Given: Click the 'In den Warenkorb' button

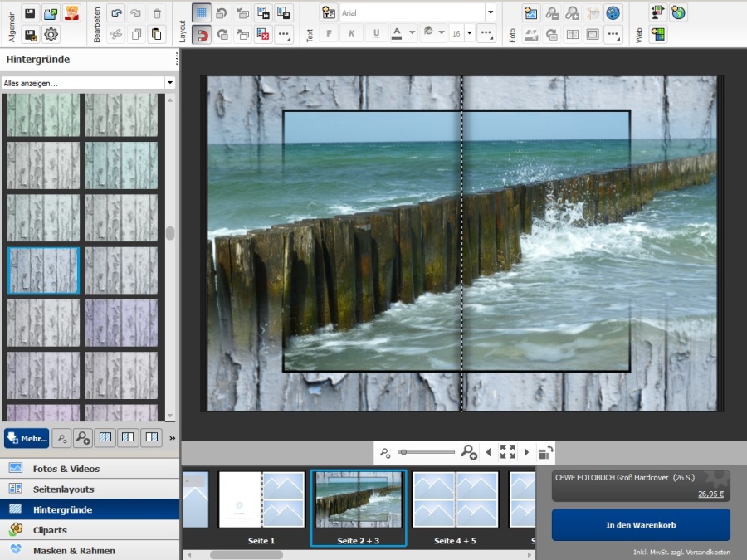Looking at the screenshot, I should [640, 525].
